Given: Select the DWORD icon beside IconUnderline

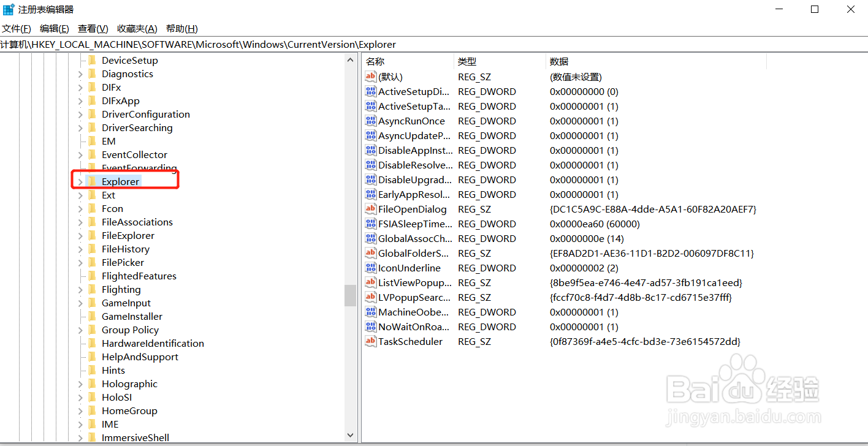Looking at the screenshot, I should pyautogui.click(x=370, y=268).
